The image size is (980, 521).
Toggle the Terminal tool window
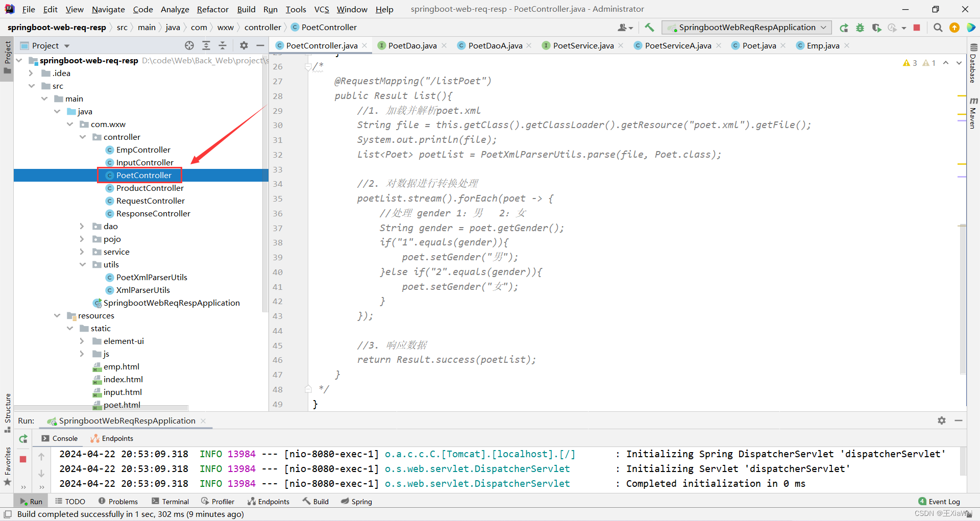pos(170,502)
